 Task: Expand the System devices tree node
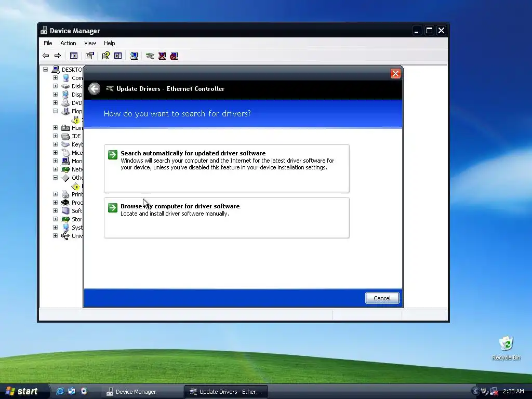(x=55, y=228)
